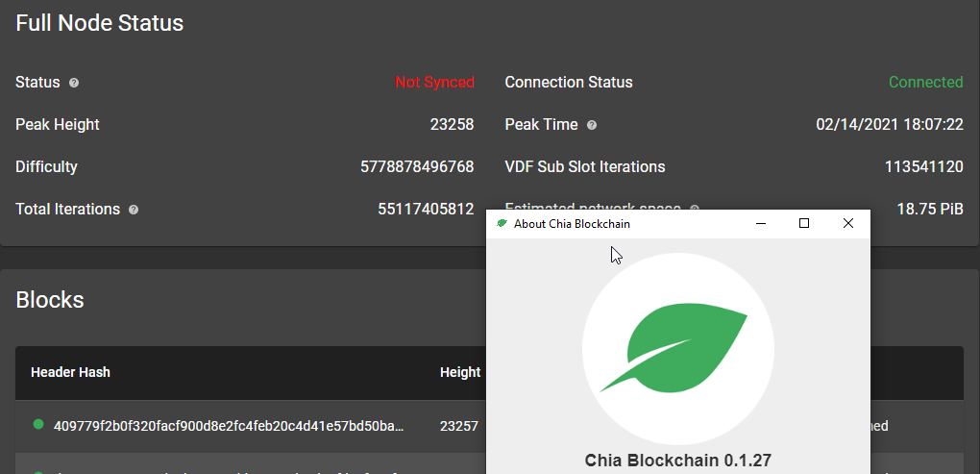Viewport: 980px width, 474px height.
Task: Select the Peak Time value 02/14/2021 18:07:22
Action: coord(890,124)
